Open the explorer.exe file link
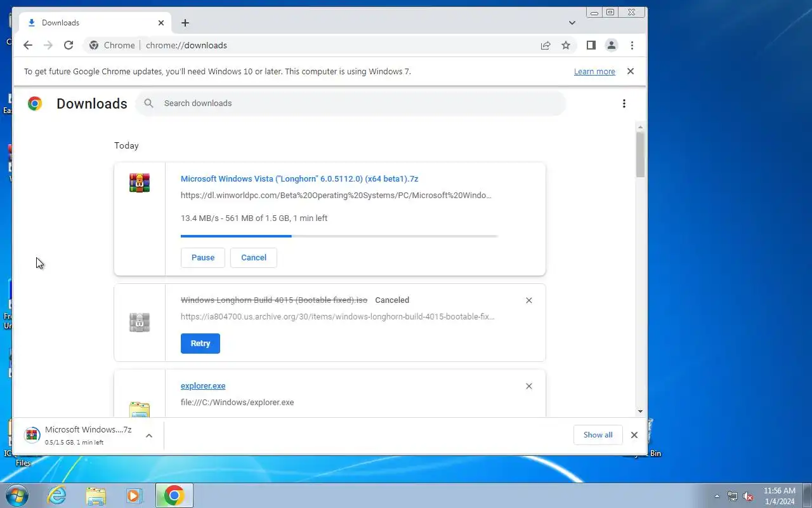 (x=203, y=386)
